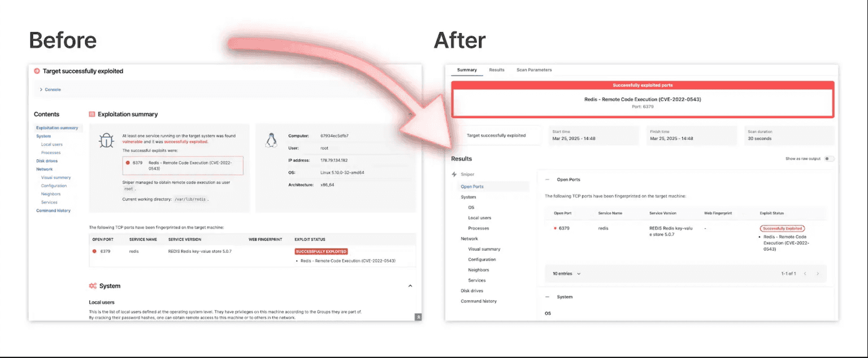868x358 pixels.
Task: Go to previous page of port entries
Action: point(805,274)
